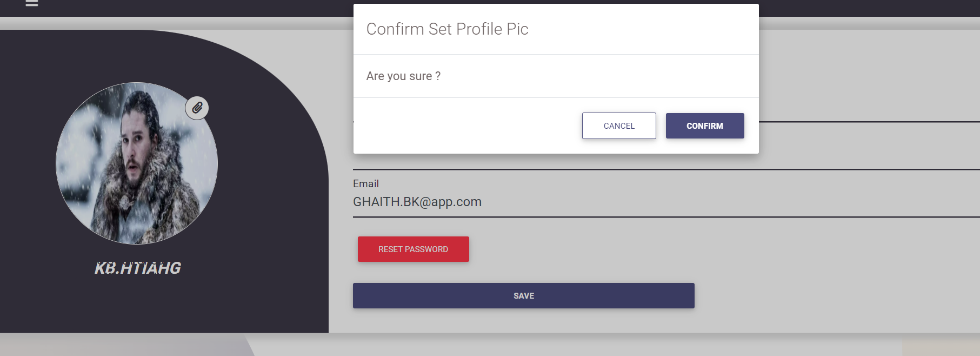Click the email field GHAITH.BK@app.com
The width and height of the screenshot is (980, 356).
[417, 202]
